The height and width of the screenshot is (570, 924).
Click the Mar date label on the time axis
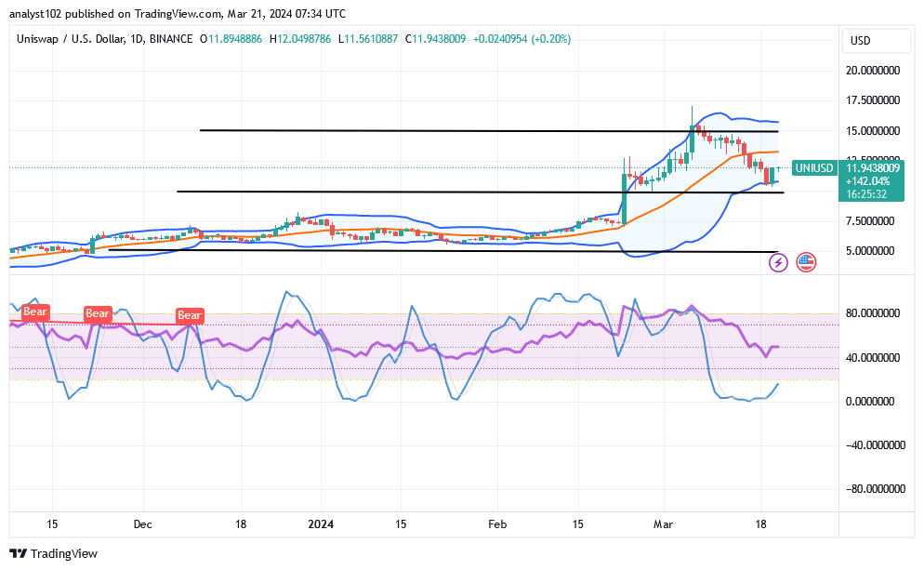click(x=663, y=524)
